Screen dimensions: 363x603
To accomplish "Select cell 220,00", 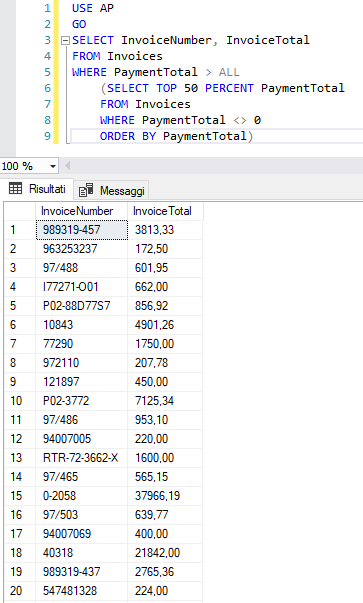I will click(x=165, y=439).
